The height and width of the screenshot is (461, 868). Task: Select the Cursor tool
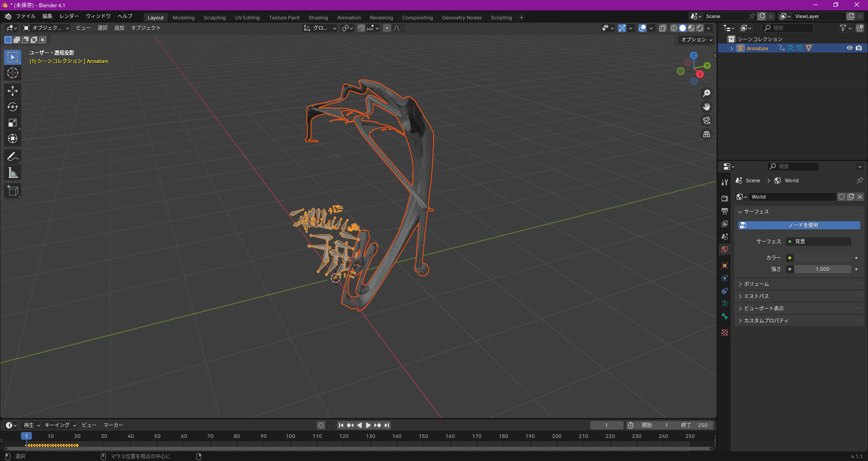click(13, 73)
